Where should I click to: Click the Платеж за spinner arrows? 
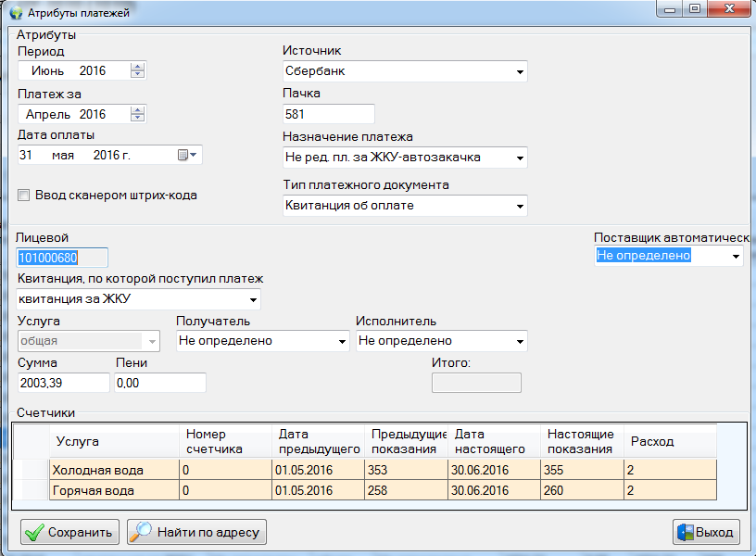138,115
